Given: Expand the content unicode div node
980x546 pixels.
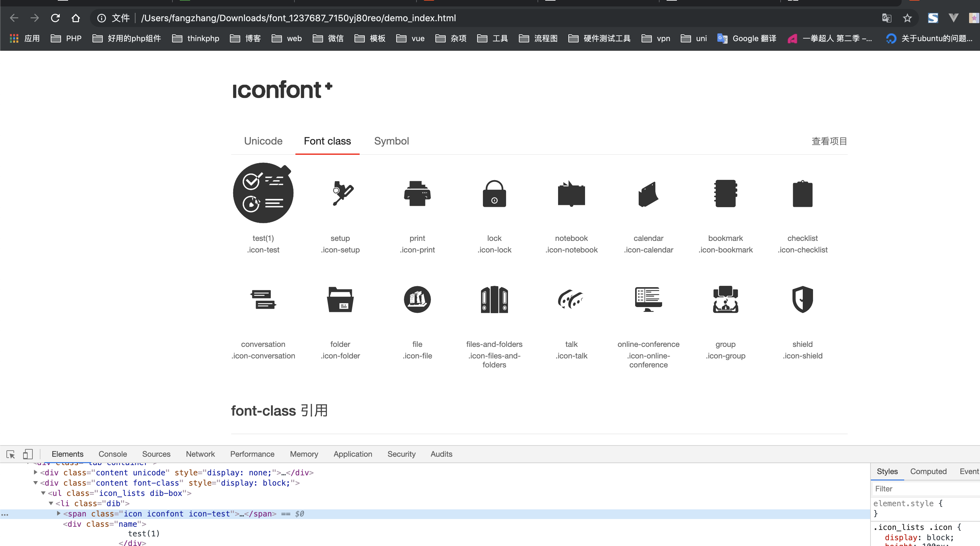Looking at the screenshot, I should (36, 472).
